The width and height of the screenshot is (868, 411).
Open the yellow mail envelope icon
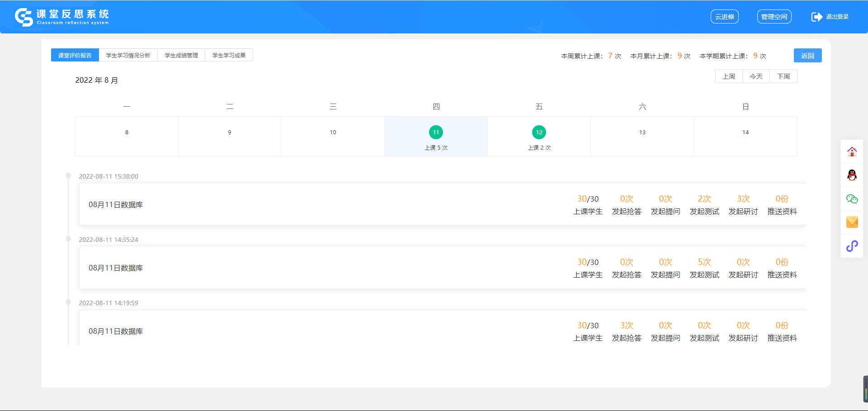852,222
